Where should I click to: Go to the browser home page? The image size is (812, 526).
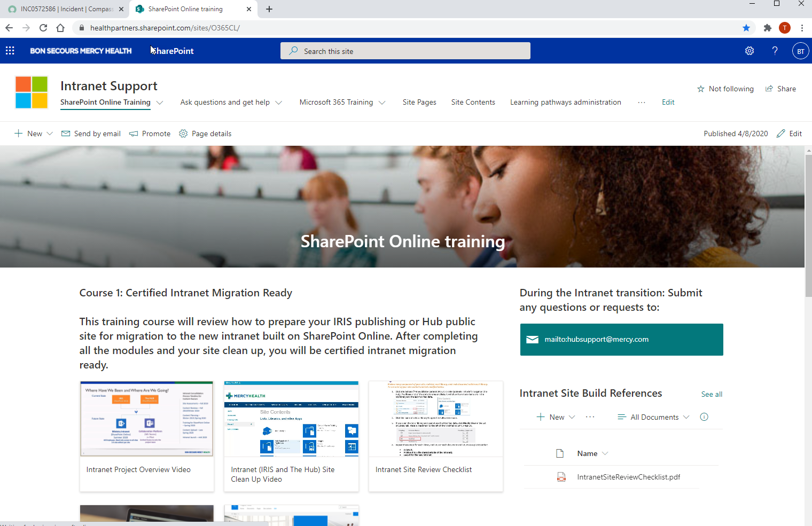[60, 28]
